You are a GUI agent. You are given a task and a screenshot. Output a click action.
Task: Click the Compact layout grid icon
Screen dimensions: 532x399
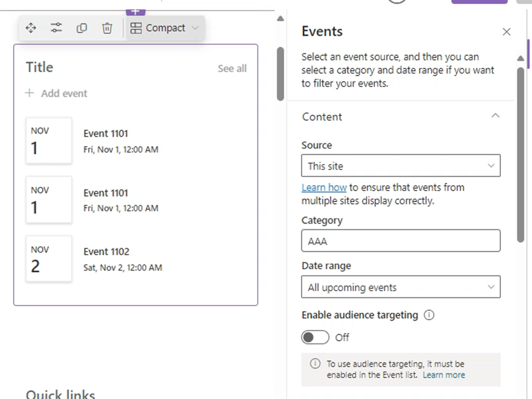point(136,28)
